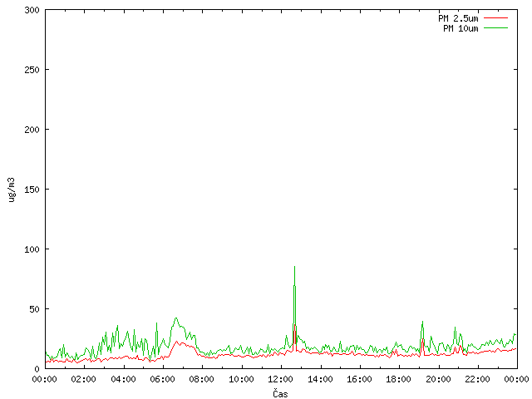The width and height of the screenshot is (532, 399).
Task: Click the PM 2.5um legend label
Action: tap(458, 18)
